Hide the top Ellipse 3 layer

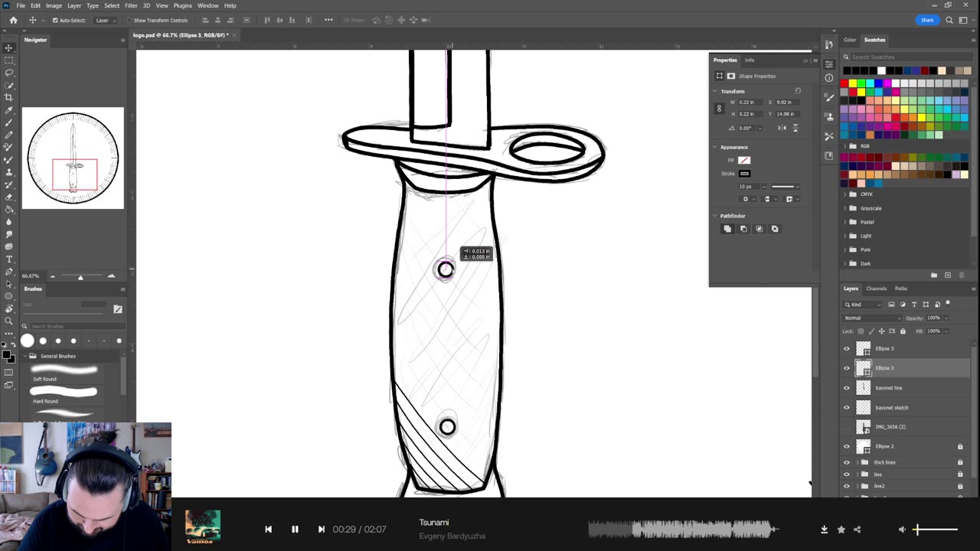(x=847, y=348)
